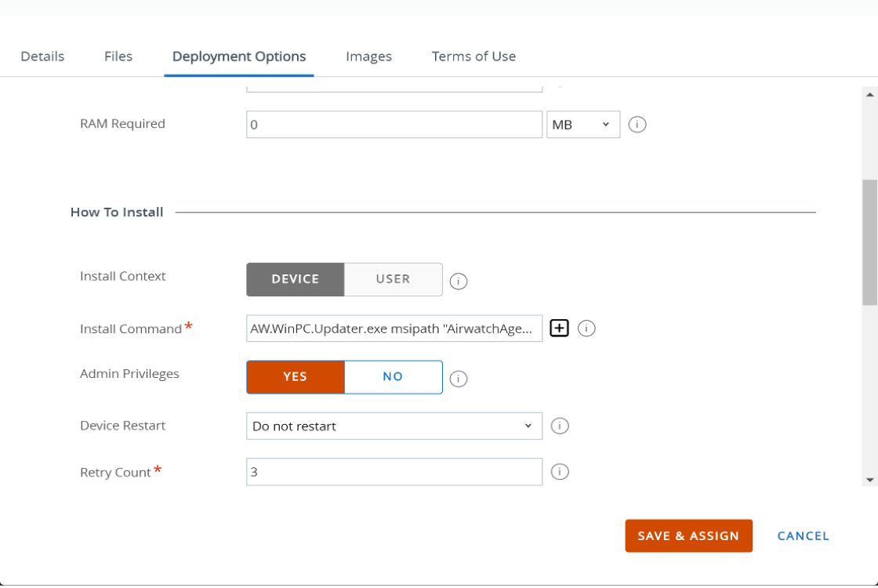Viewport: 878px width, 588px height.
Task: Switch to the Files tab
Action: (118, 56)
